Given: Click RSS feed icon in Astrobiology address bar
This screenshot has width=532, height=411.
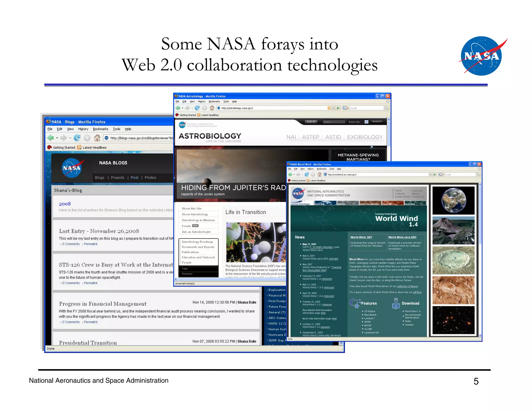Looking at the screenshot, I should (x=329, y=108).
